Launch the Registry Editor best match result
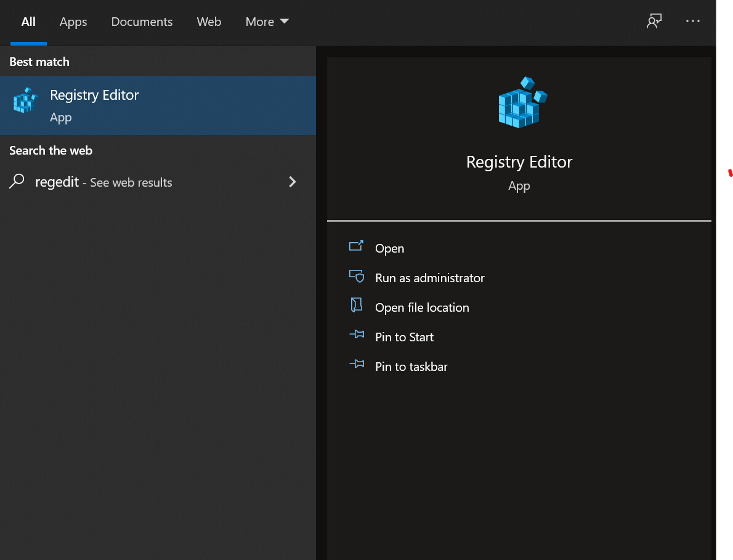733x560 pixels. pyautogui.click(x=94, y=95)
